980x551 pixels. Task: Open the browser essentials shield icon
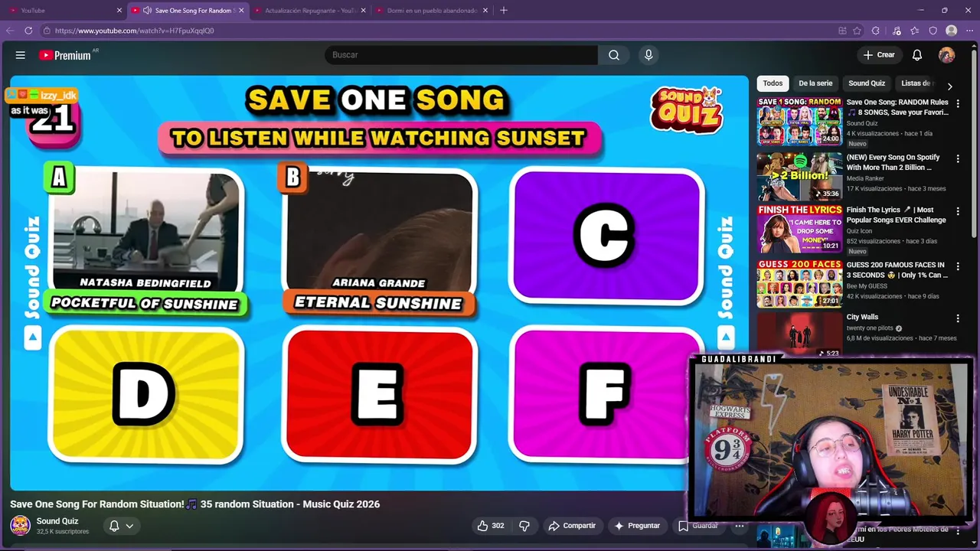[933, 31]
